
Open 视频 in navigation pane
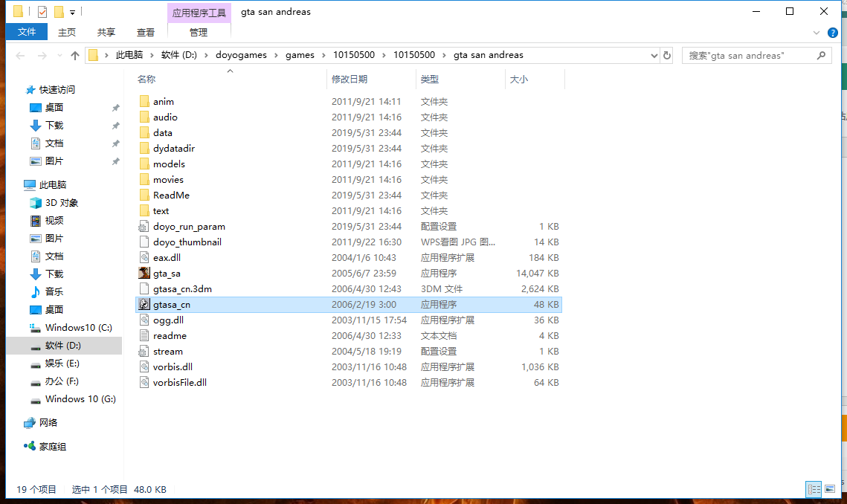coord(47,220)
